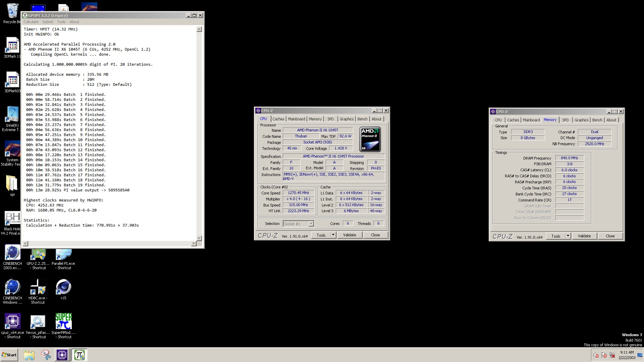Viewport: 644px width, 362px height.
Task: Click Close button in right CPU-Z
Action: click(610, 236)
